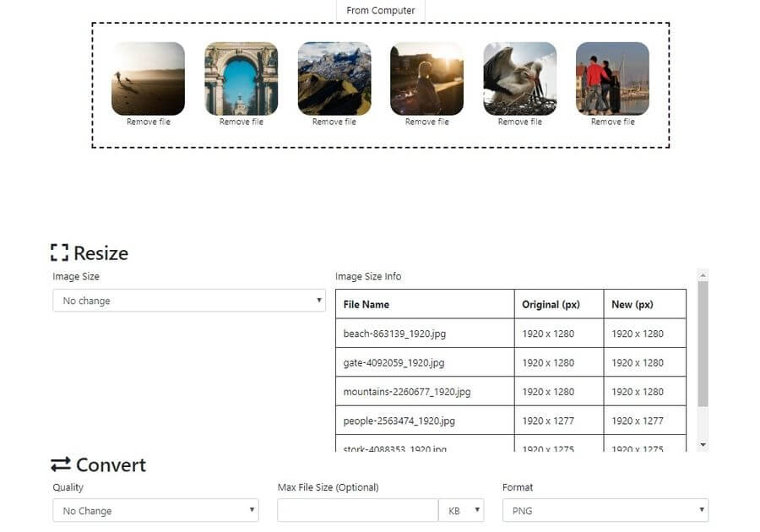Remove file under the stork thumbnail
760x532 pixels.
(519, 122)
